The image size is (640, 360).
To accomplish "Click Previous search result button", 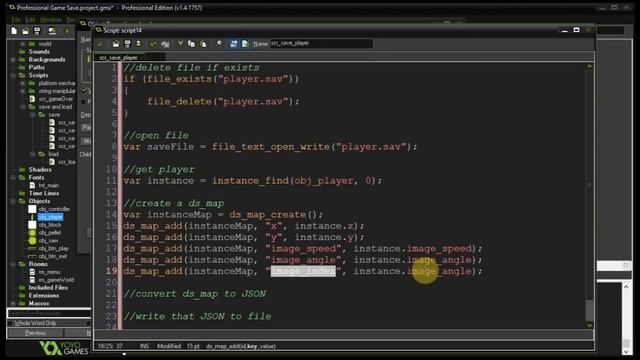I will [35, 333].
